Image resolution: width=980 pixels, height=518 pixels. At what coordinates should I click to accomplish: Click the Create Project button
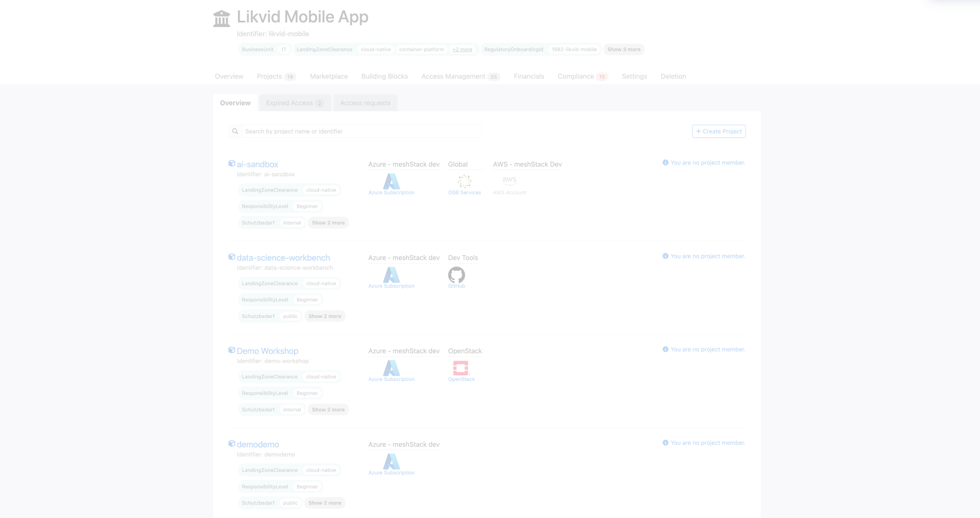click(x=718, y=132)
